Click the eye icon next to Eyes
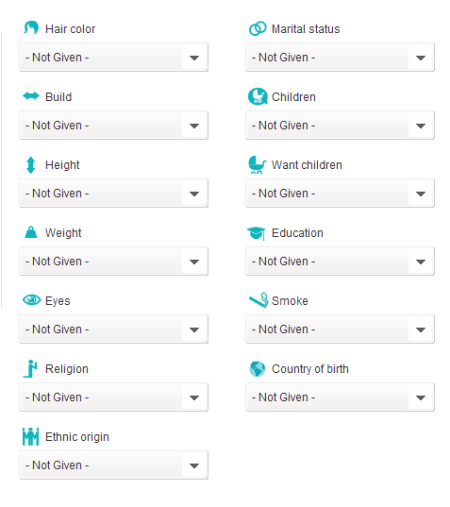Screen dimensions: 450x507 [x=32, y=300]
